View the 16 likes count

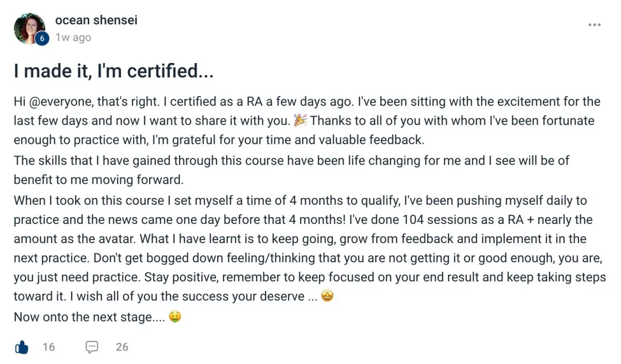(49, 347)
